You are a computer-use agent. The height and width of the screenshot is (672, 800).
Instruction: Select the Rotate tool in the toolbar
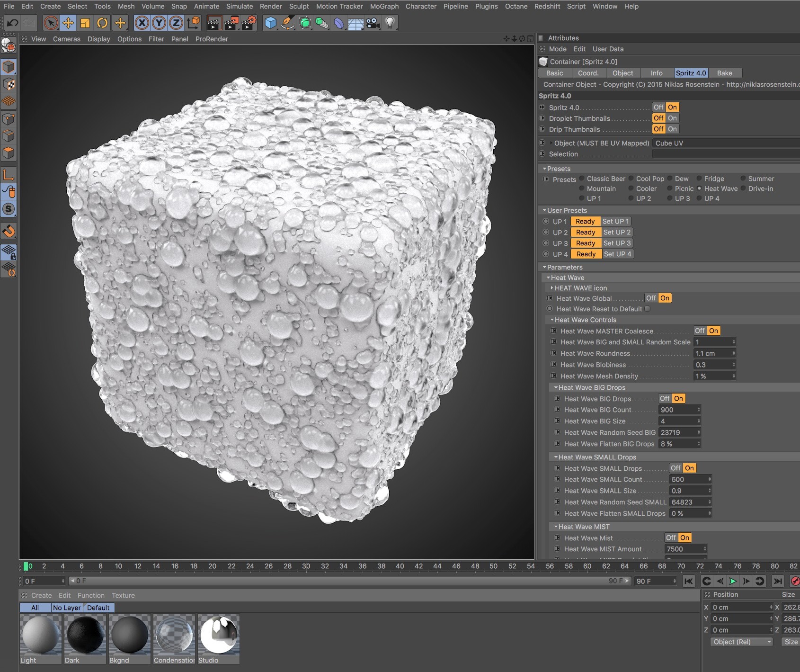[102, 23]
